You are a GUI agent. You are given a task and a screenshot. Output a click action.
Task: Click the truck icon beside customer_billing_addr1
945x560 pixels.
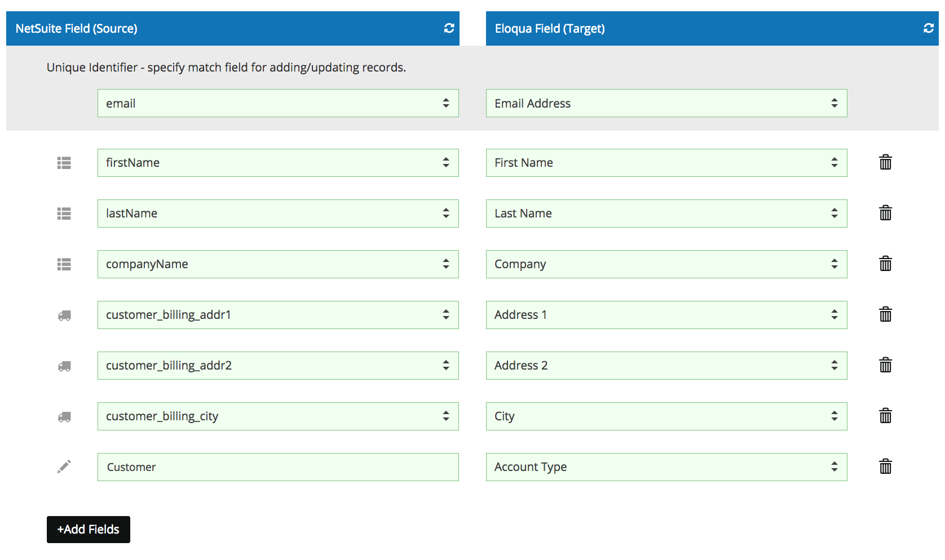[x=64, y=315]
